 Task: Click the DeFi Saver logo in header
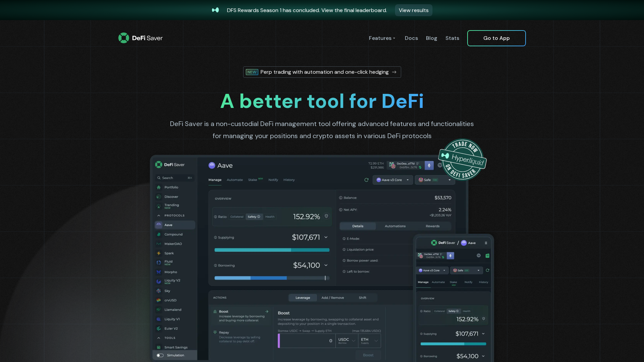(x=141, y=38)
